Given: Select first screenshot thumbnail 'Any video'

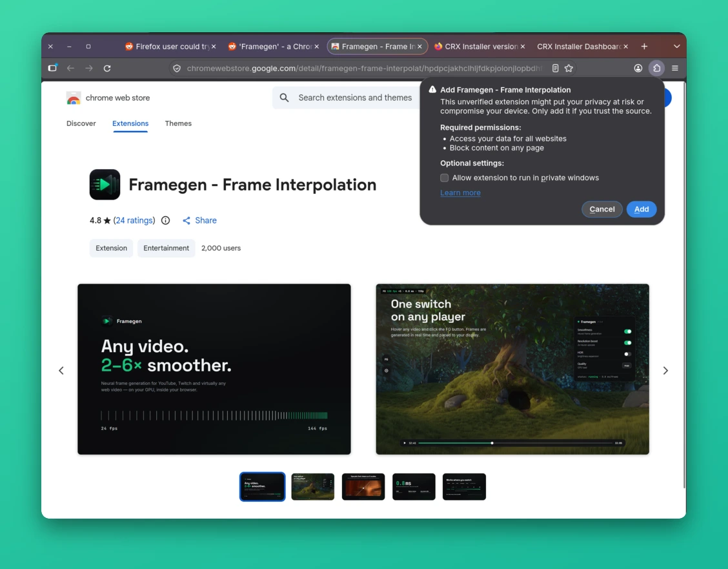Looking at the screenshot, I should (x=262, y=487).
